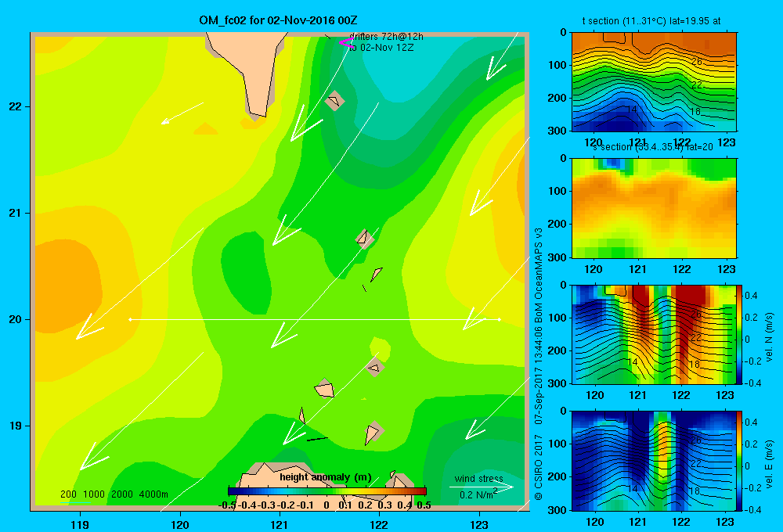
Task: Open the temperature section plot
Action: click(x=654, y=82)
